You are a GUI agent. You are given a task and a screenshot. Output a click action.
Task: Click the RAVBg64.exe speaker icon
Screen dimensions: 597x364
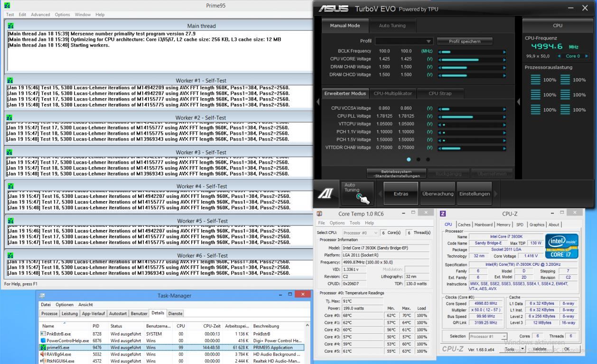pos(43,354)
